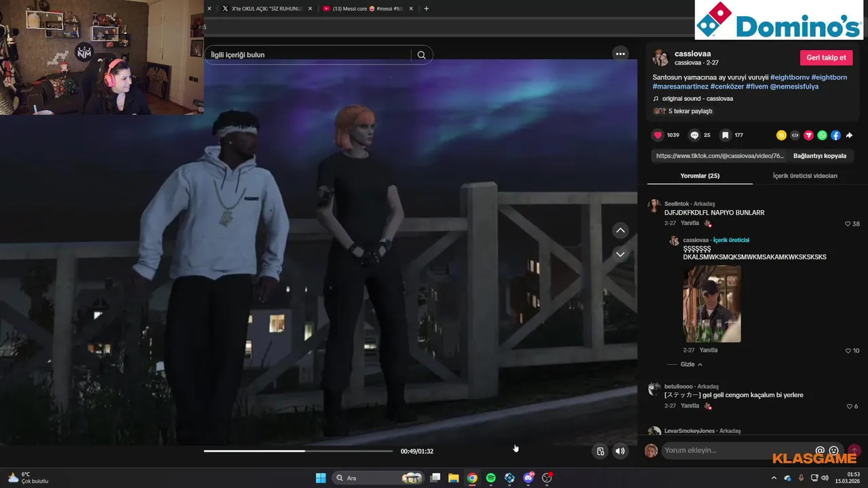Click the picture-in-picture style icon beside volume

pos(600,451)
